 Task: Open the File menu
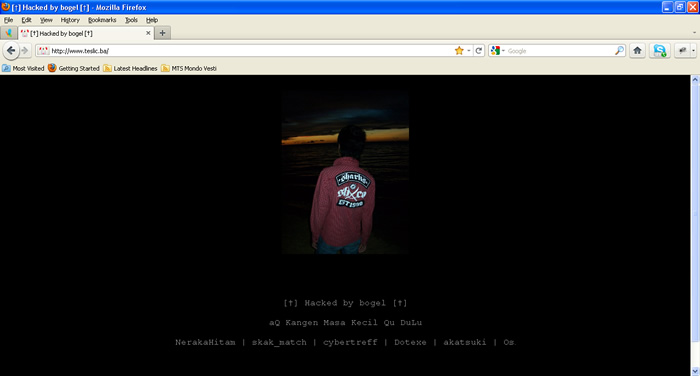coord(8,20)
